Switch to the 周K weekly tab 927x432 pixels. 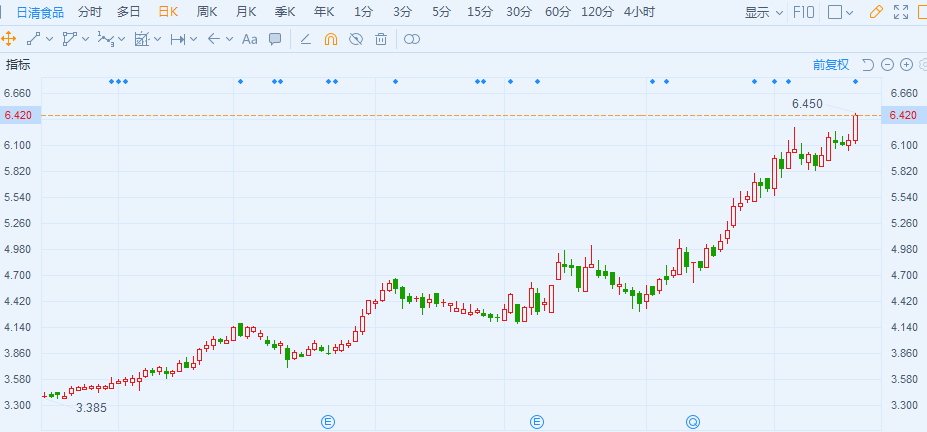(x=207, y=12)
